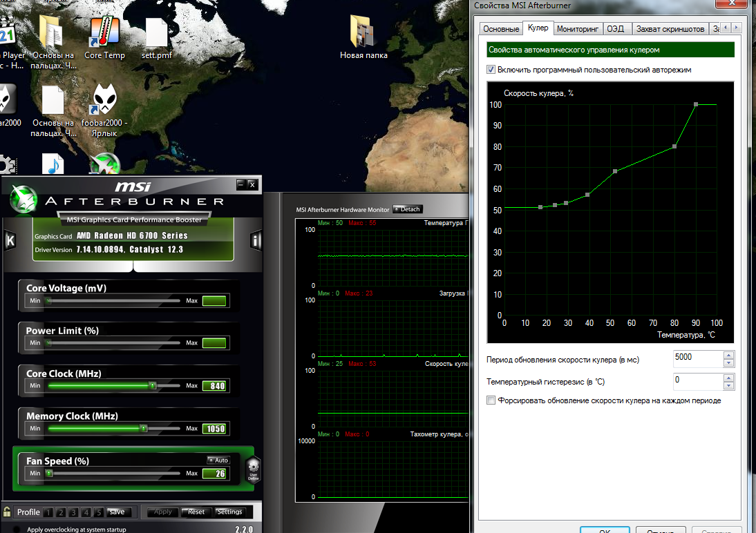Increase fan speed update period stepper
Viewport: 756px width, 533px height.
[x=728, y=355]
